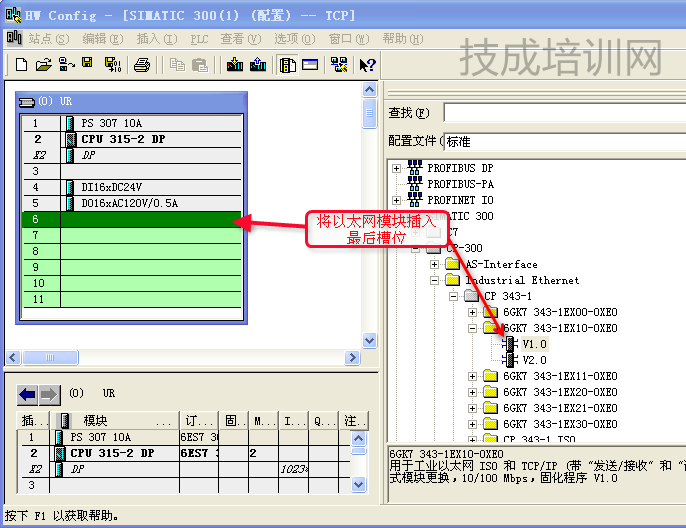Collapse the CP 343-1 folder

(454, 297)
